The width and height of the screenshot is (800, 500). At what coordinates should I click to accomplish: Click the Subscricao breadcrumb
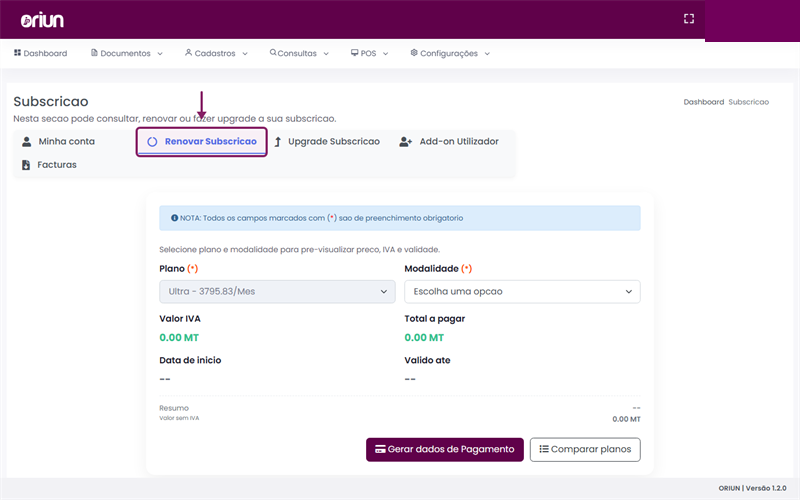coord(748,102)
